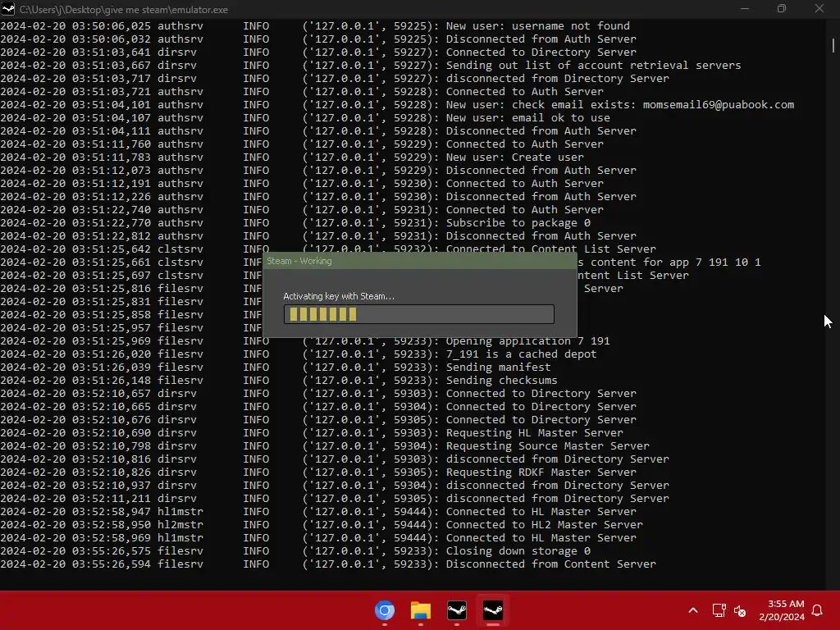Click 'Sending out list of account retrieval servers'
The image size is (840, 630).
(594, 66)
